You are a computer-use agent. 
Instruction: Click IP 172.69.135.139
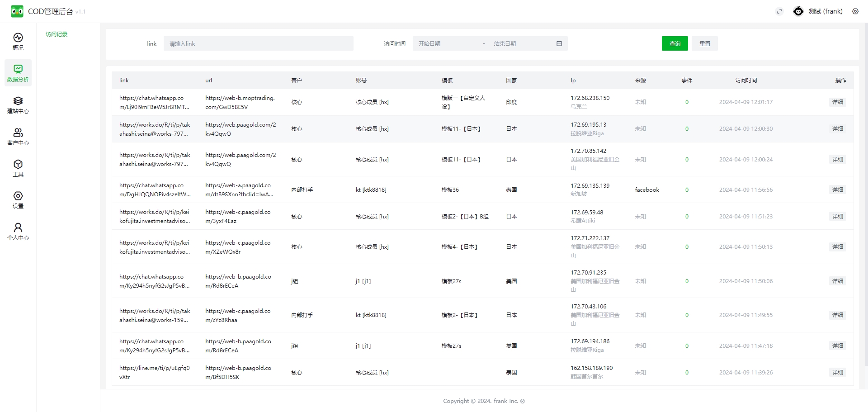(590, 185)
